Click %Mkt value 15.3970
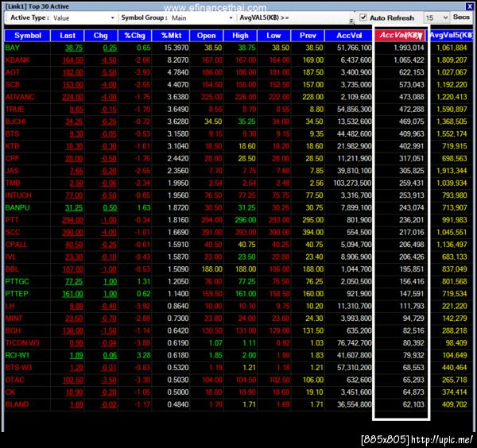Viewport: 477px width, 448px height. tap(176, 48)
